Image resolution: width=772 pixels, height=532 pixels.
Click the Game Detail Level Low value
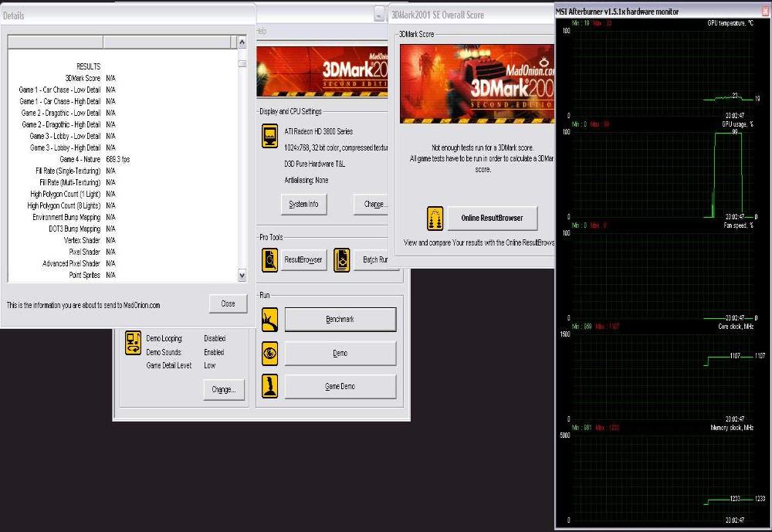click(x=210, y=365)
